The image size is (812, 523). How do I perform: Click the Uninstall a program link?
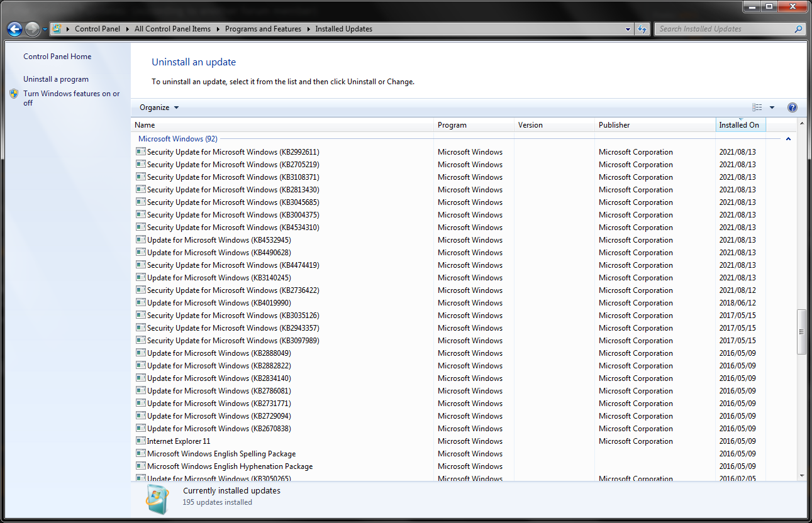[56, 79]
